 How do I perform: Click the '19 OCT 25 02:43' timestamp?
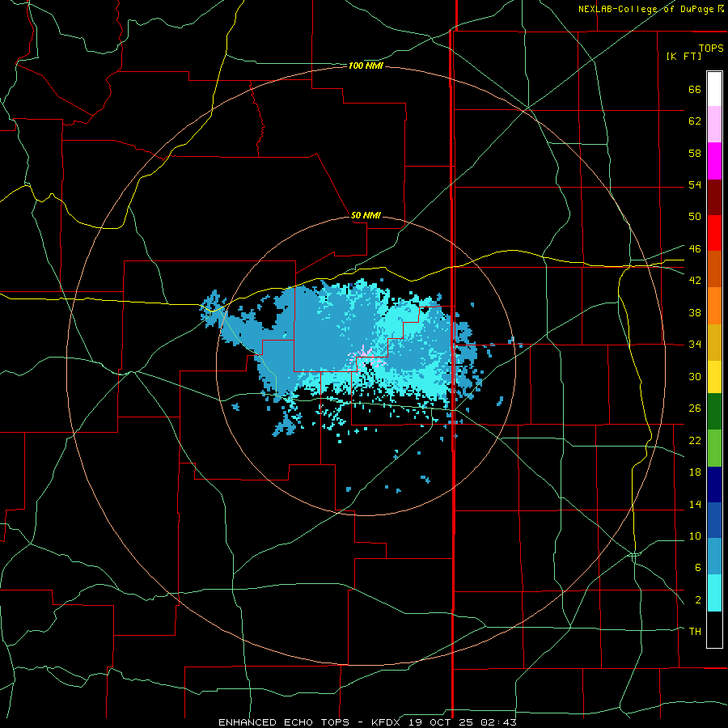pyautogui.click(x=463, y=722)
